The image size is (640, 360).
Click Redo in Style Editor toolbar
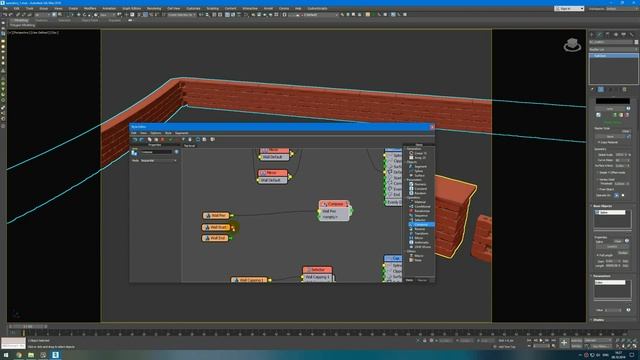(142, 140)
